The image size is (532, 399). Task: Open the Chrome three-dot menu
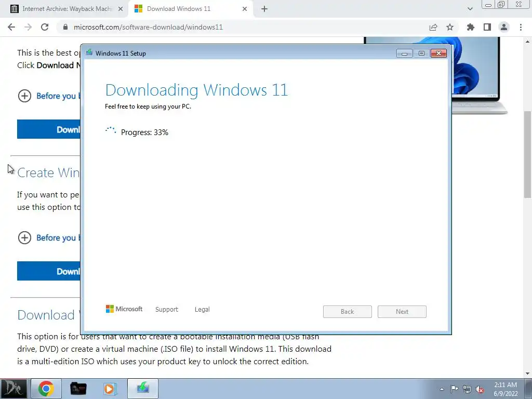(521, 27)
